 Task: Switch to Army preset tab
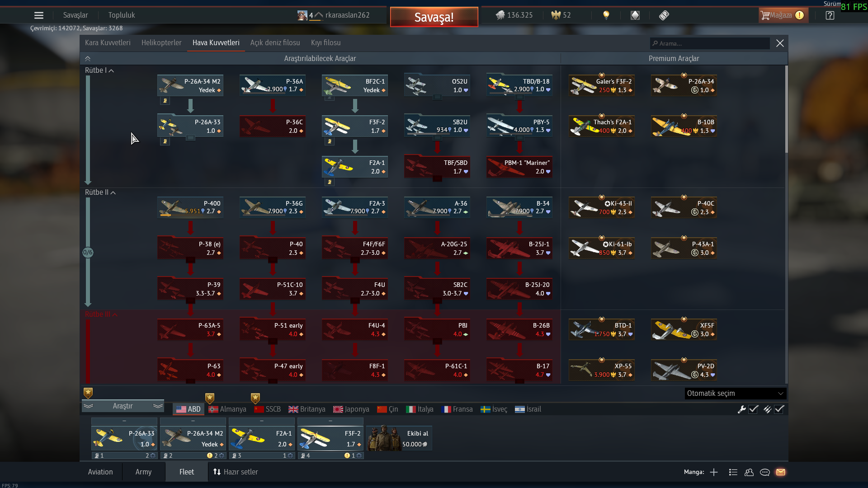(143, 472)
